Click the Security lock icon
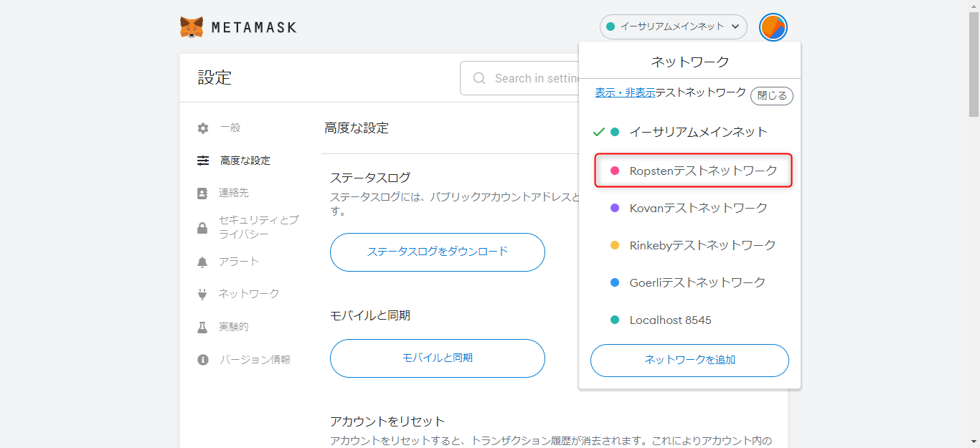 point(203,228)
